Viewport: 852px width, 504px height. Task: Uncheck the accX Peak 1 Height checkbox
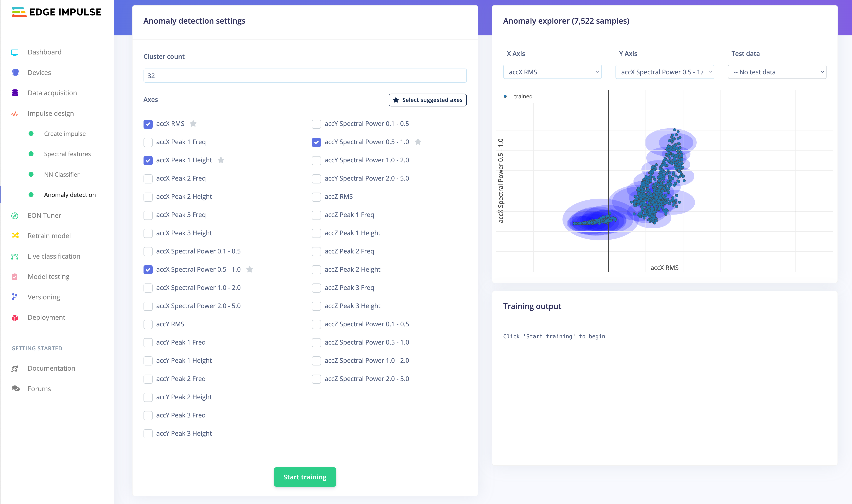pyautogui.click(x=148, y=160)
